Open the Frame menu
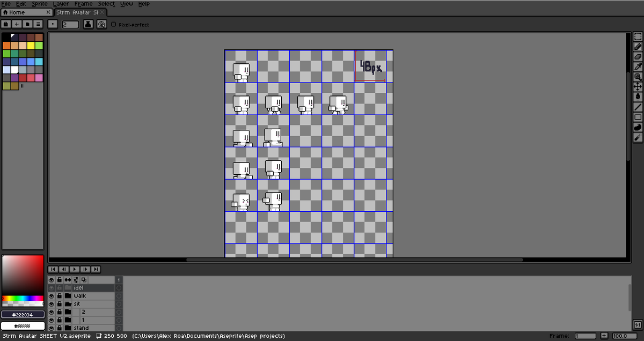 [x=83, y=4]
